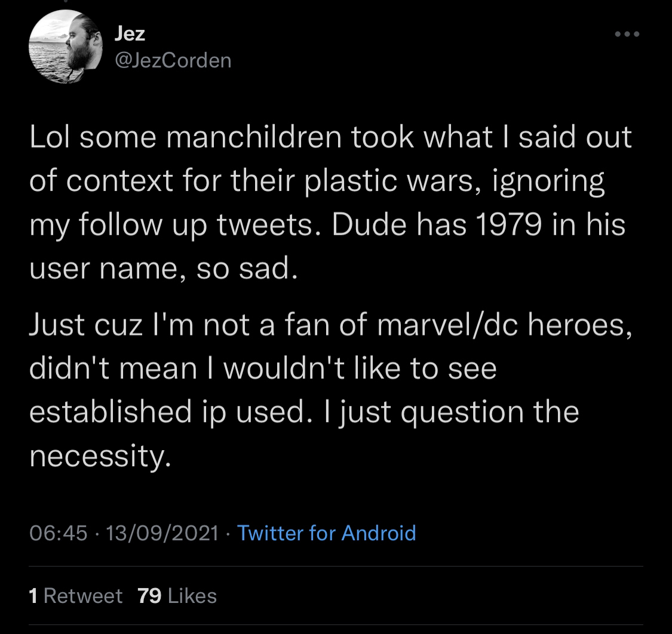View the "1 Retweet" list
Viewport: 672px width, 634px height.
pos(76,595)
